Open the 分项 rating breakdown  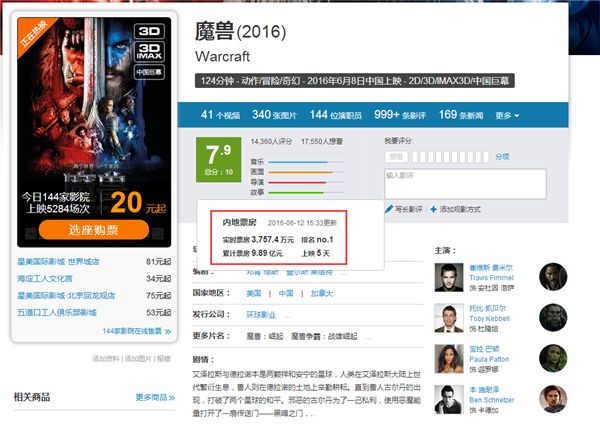pos(502,157)
